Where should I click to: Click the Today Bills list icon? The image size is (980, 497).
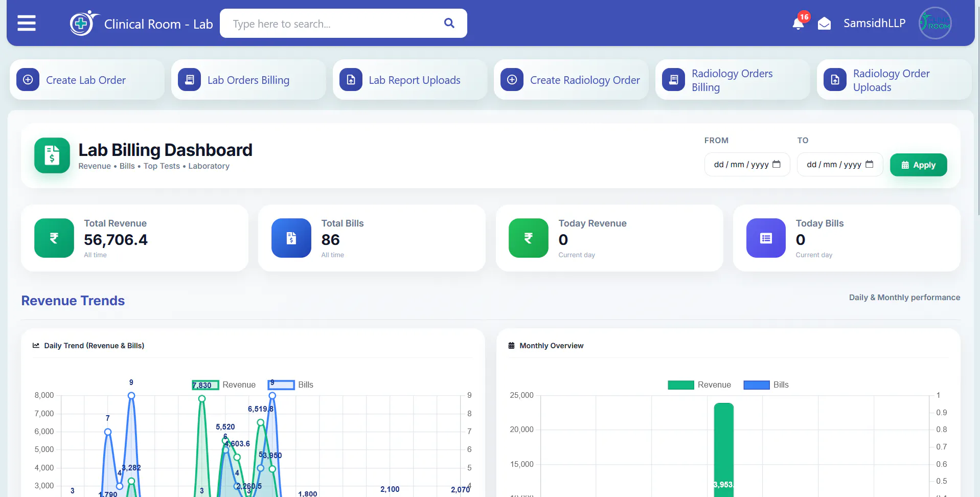(x=766, y=238)
